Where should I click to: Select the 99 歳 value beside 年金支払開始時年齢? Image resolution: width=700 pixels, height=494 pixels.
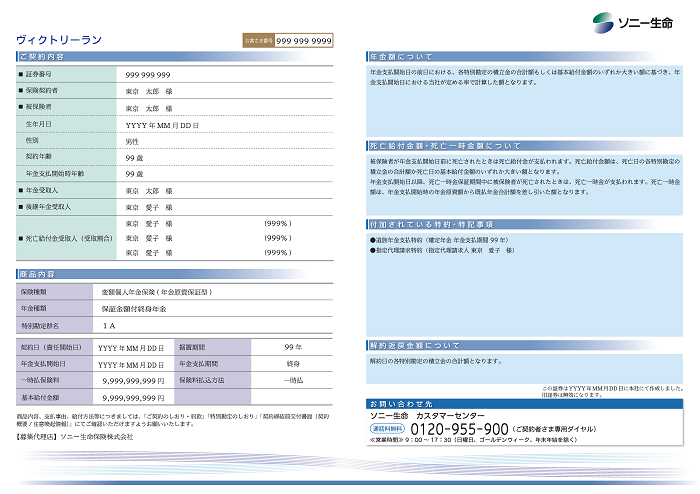(x=134, y=174)
